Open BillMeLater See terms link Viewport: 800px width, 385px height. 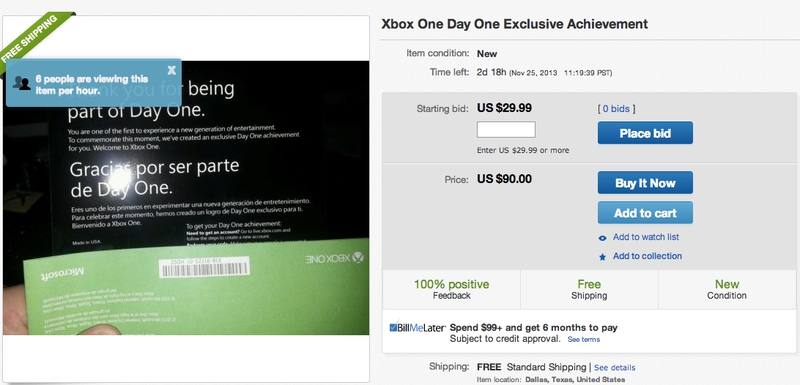(x=584, y=340)
